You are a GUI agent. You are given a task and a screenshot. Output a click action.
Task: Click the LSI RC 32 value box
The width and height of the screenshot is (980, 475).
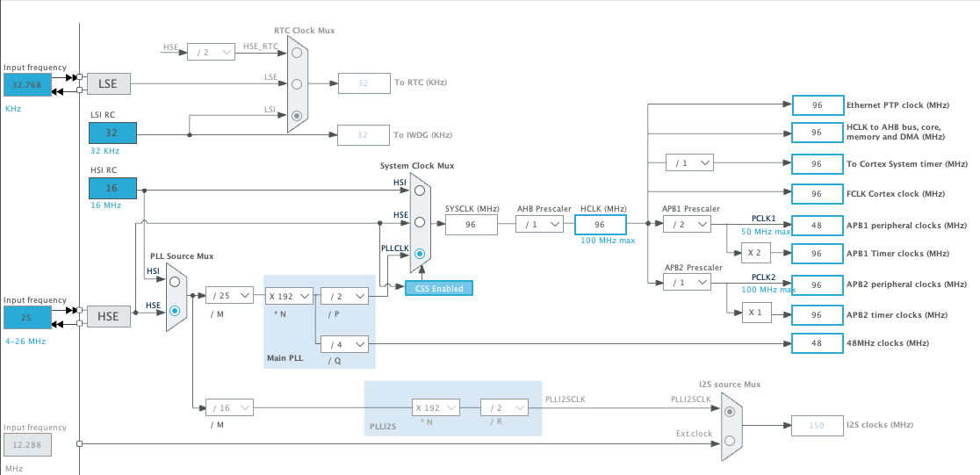112,133
